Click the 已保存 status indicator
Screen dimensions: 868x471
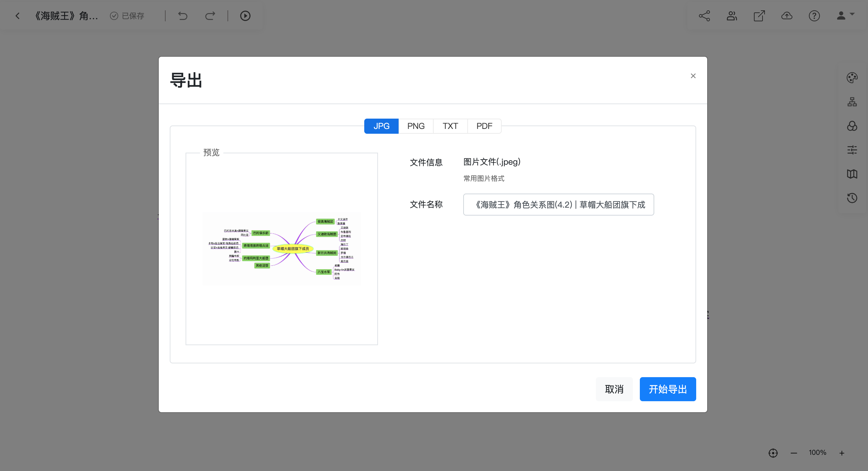(x=127, y=16)
